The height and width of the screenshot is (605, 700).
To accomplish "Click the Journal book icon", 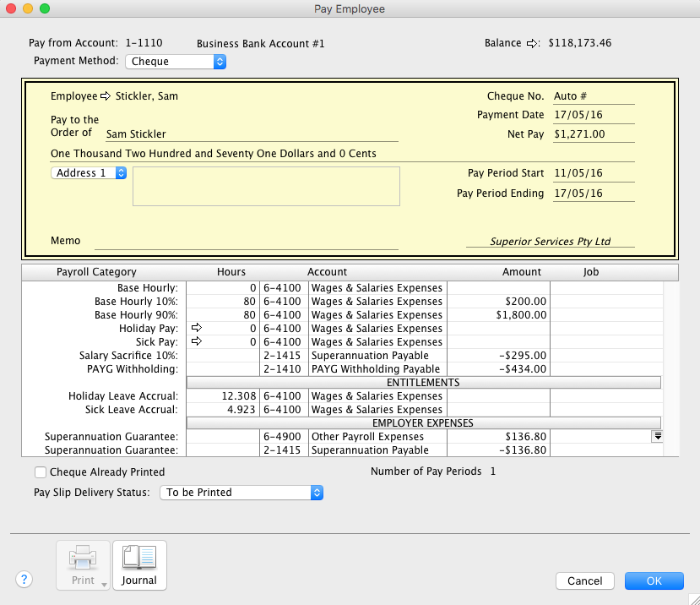I will coord(139,559).
